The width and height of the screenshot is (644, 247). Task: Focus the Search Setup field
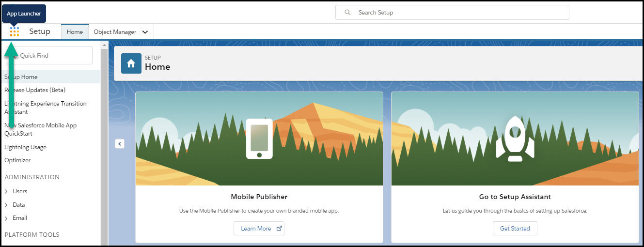tap(452, 13)
